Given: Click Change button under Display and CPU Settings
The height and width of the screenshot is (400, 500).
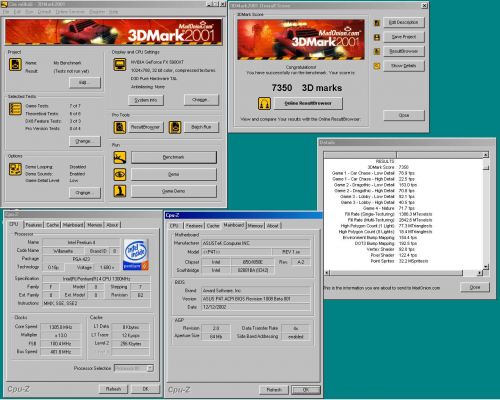Looking at the screenshot, I should pyautogui.click(x=201, y=100).
